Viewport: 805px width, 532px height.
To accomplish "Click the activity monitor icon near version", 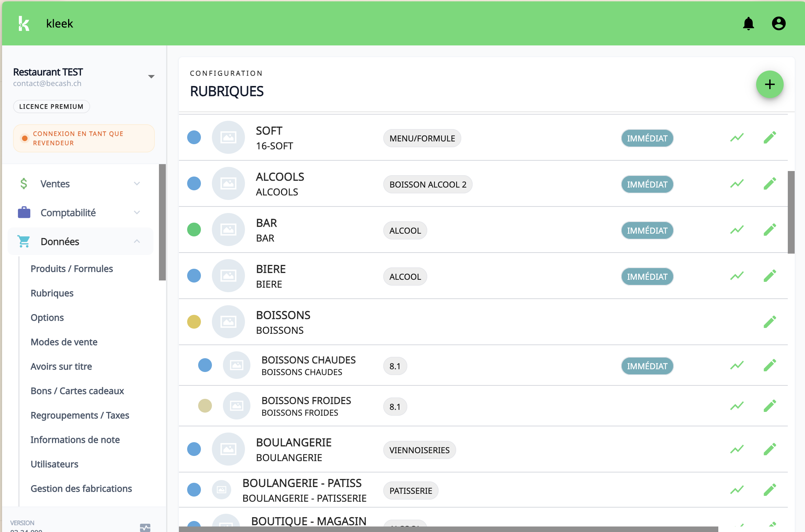I will (x=145, y=527).
